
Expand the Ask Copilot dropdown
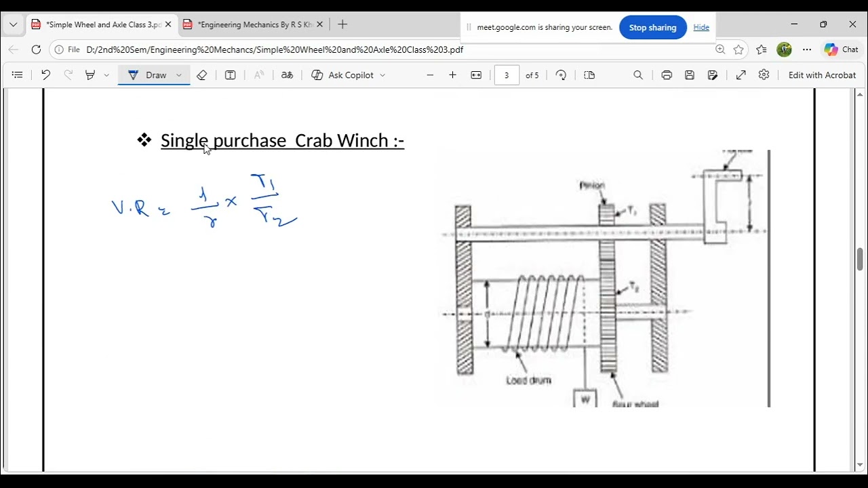click(x=382, y=75)
